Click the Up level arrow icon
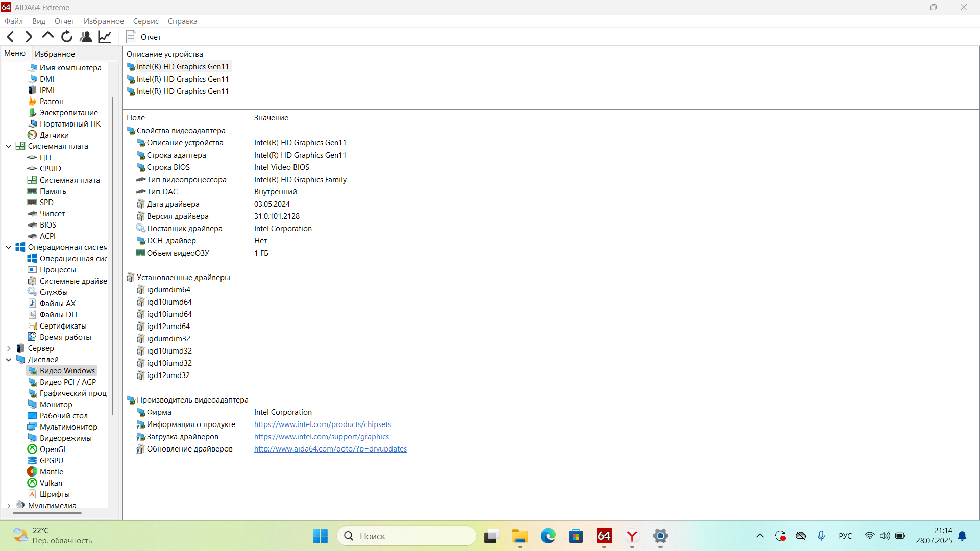This screenshot has width=980, height=551. point(48,36)
